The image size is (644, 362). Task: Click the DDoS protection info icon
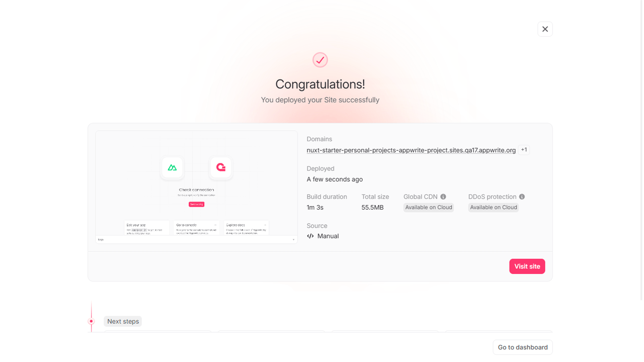(x=522, y=197)
